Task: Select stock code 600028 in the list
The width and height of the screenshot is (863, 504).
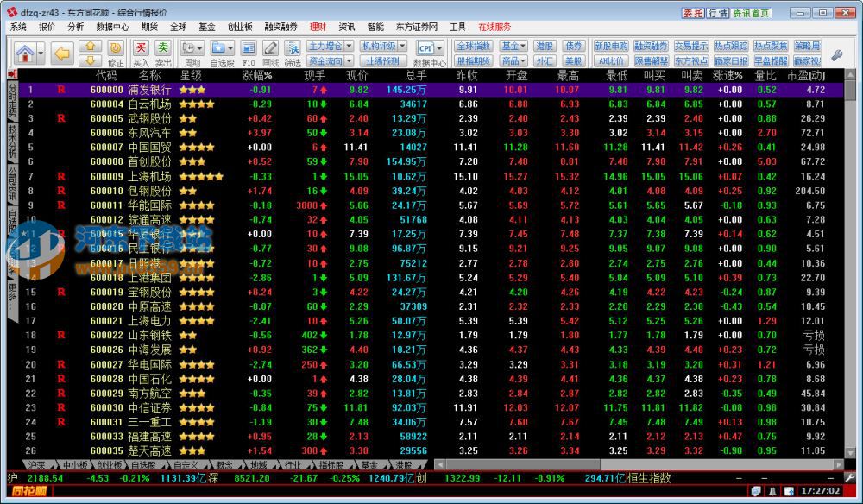Action: click(107, 379)
